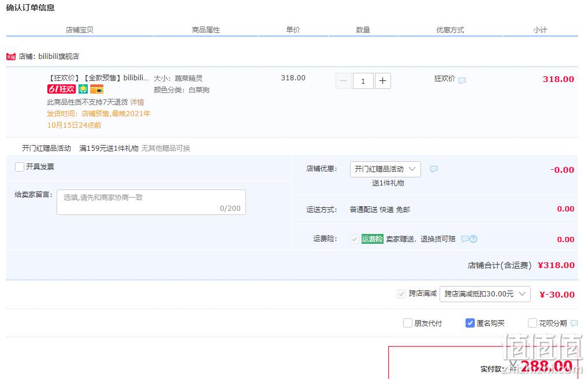Click the shop name bilibili旗舰店

coord(58,57)
